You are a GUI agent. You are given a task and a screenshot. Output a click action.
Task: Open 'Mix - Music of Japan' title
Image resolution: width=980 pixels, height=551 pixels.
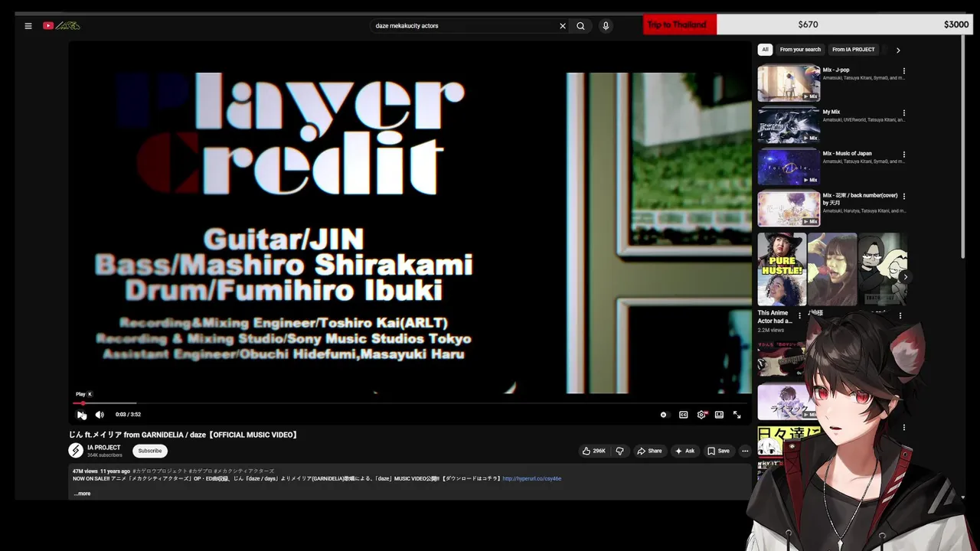point(847,154)
